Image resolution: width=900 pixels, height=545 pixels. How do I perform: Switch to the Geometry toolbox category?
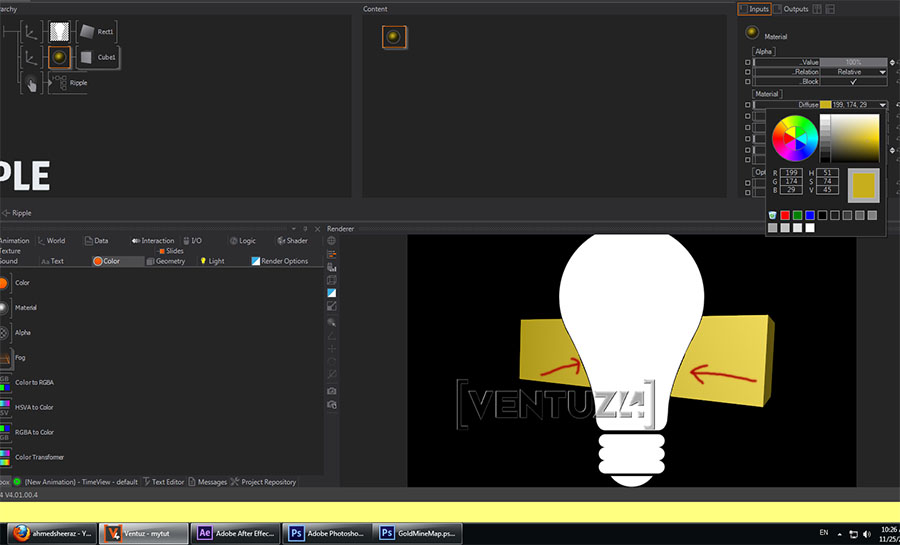point(165,261)
